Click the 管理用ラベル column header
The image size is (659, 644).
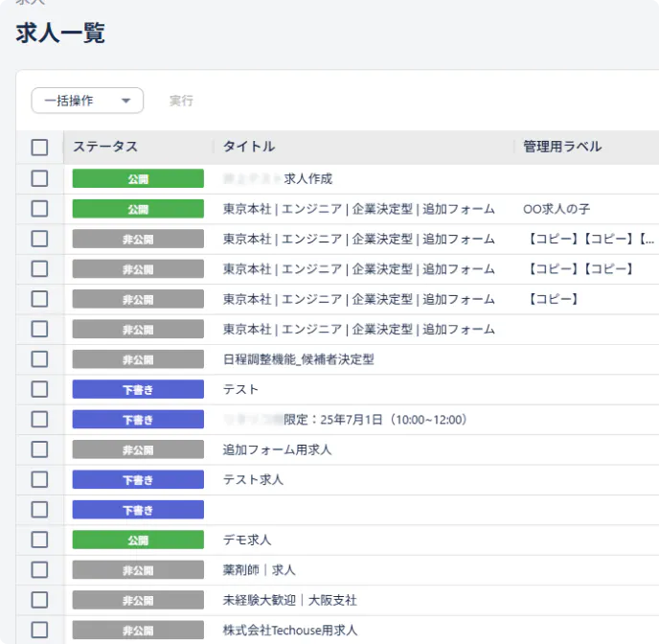point(562,147)
